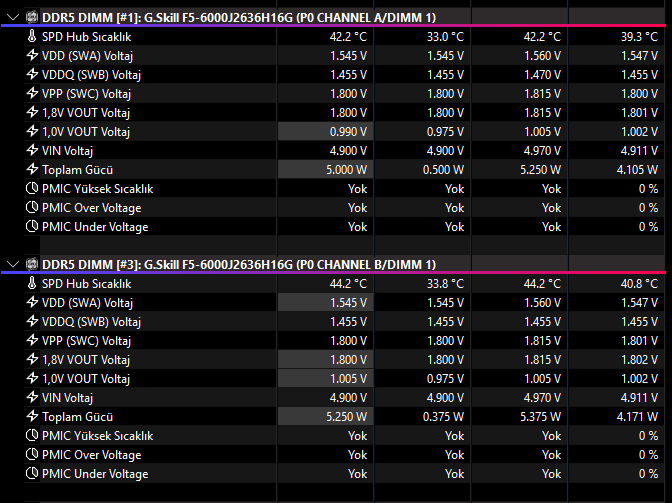Viewport: 672px width, 503px height.
Task: Click bolt icon of DIMM #3 VIN Voltaj
Action: tap(32, 397)
